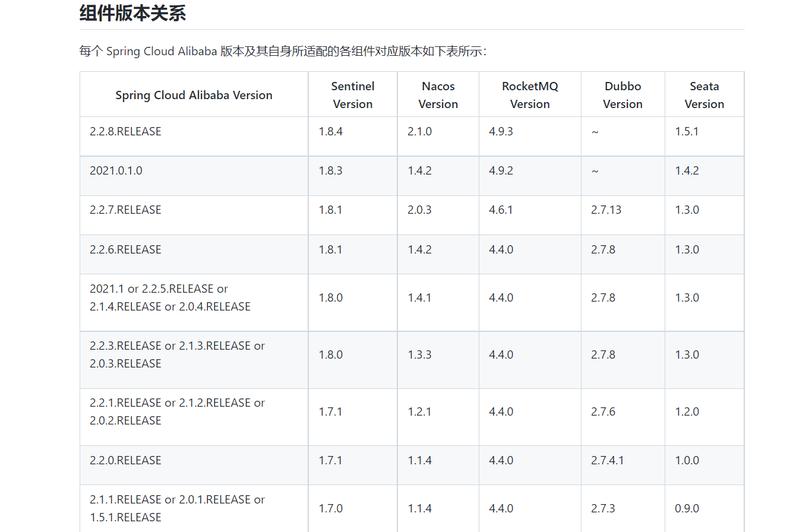Viewport: 790px width, 532px height.
Task: Click Sentinel "1.8.1" in the 2.2.7.RELEASE row
Action: (330, 210)
